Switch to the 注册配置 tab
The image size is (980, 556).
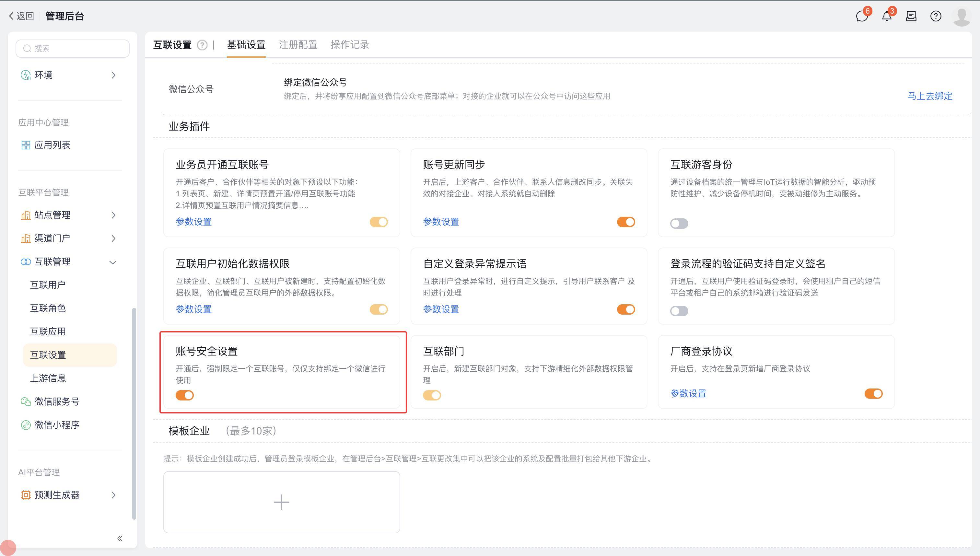pos(298,45)
